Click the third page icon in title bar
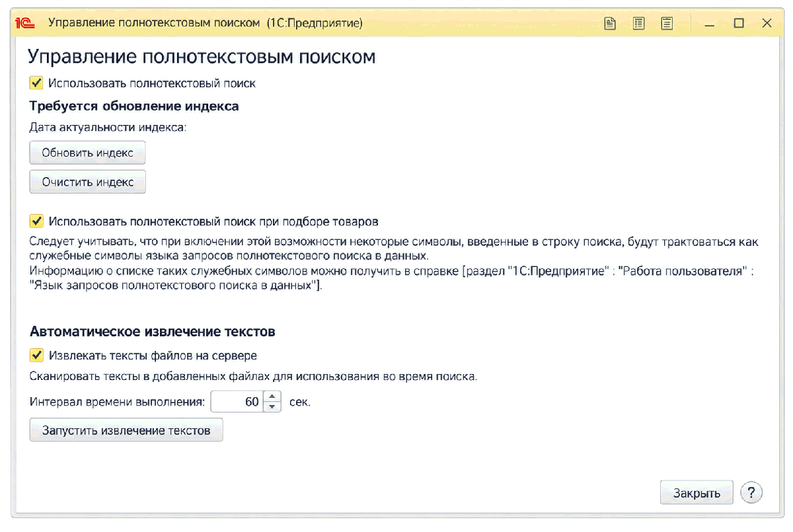Image resolution: width=793 pixels, height=532 pixels. coord(667,23)
